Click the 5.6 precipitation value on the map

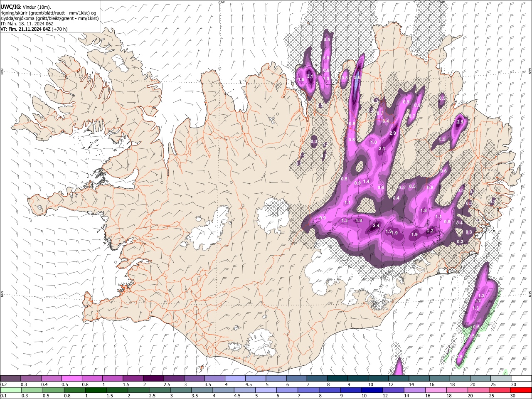[x=357, y=77]
